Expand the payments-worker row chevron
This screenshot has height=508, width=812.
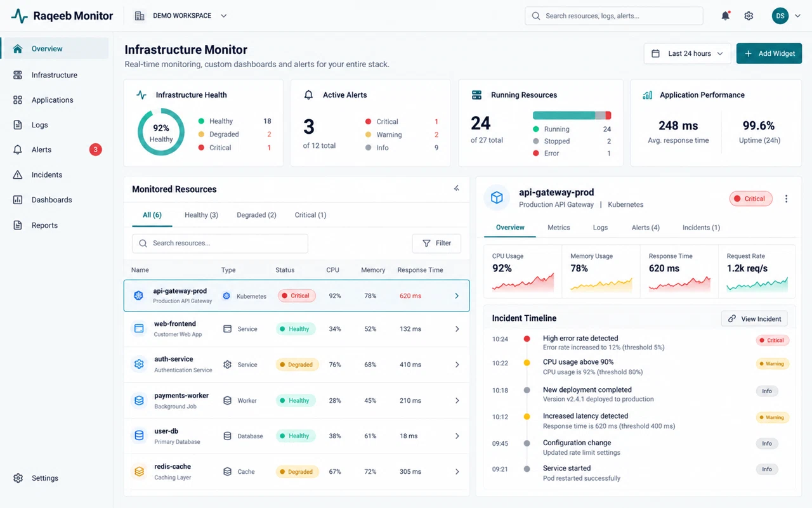pyautogui.click(x=457, y=401)
